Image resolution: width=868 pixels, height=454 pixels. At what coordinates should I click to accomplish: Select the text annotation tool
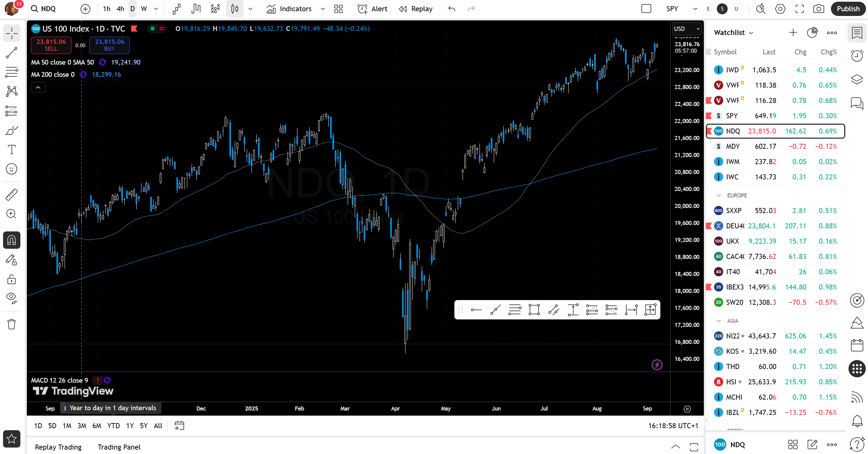(12, 150)
